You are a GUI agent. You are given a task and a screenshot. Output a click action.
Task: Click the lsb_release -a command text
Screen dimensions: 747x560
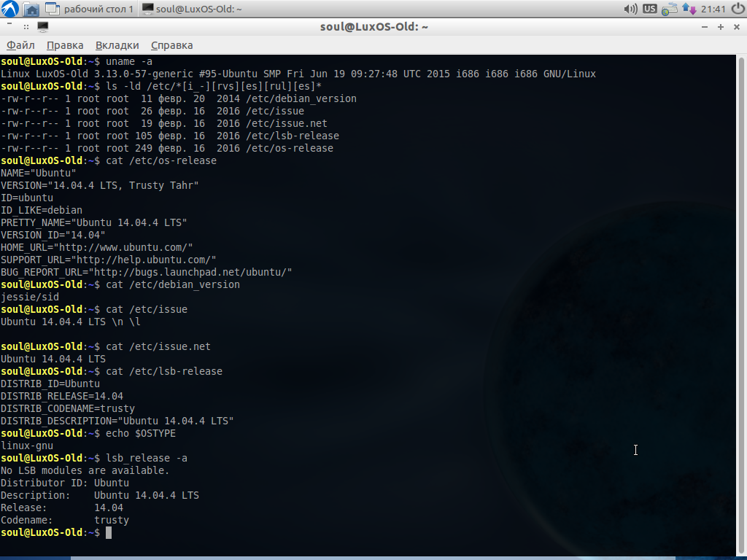[146, 458]
